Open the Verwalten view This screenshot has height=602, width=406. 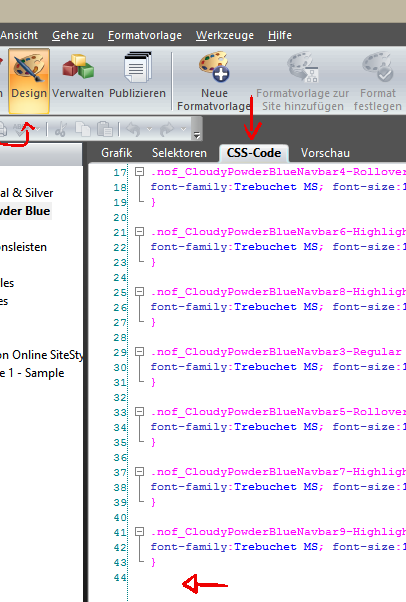point(78,81)
